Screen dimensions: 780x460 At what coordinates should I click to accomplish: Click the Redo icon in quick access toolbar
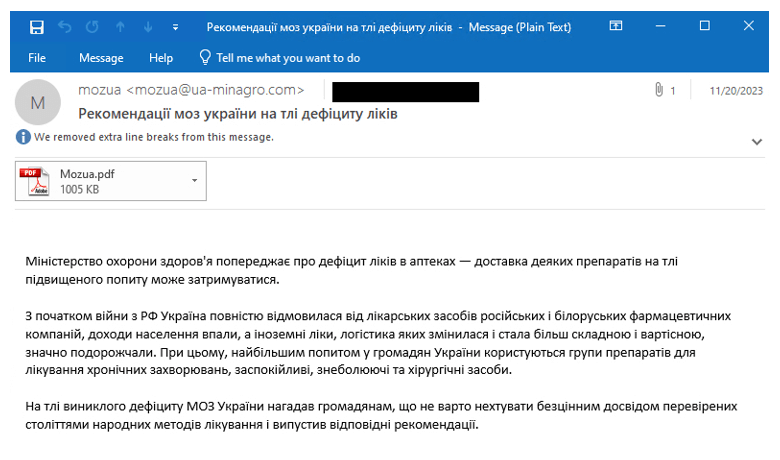point(93,26)
